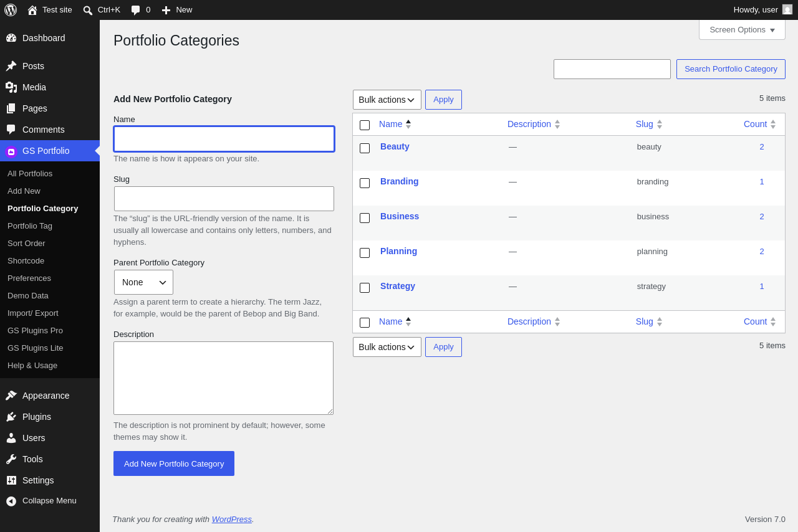
Task: Click the GS Portfolio purple icon
Action: (11, 151)
